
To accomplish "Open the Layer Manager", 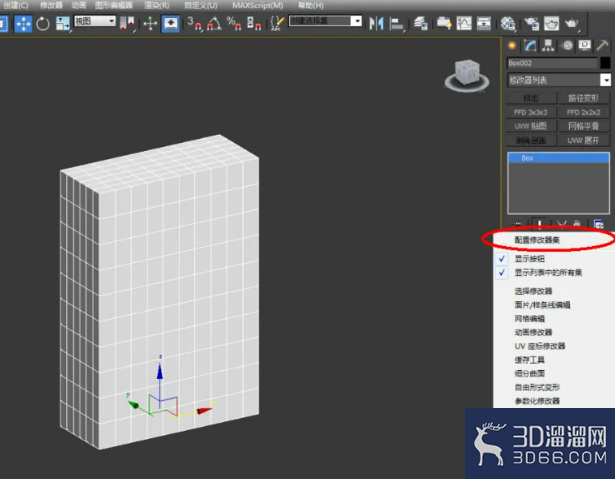I will tap(420, 24).
